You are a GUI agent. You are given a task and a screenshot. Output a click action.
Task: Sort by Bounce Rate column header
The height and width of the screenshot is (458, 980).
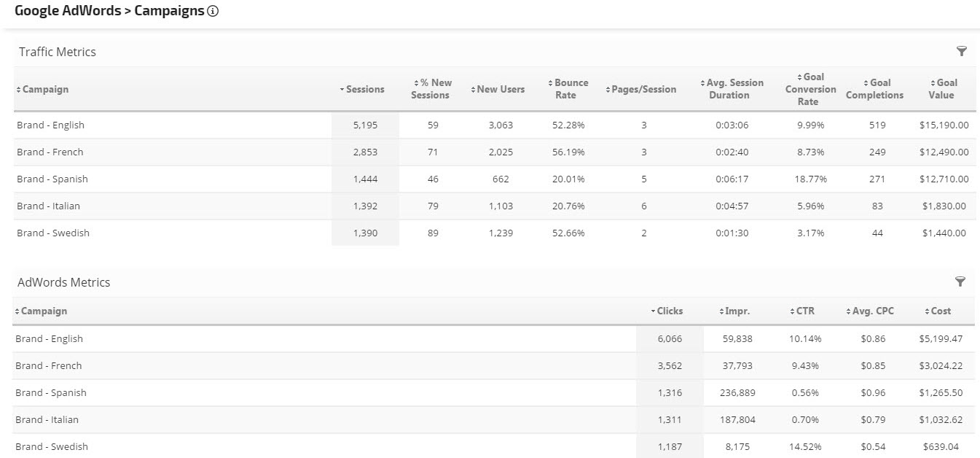[568, 89]
